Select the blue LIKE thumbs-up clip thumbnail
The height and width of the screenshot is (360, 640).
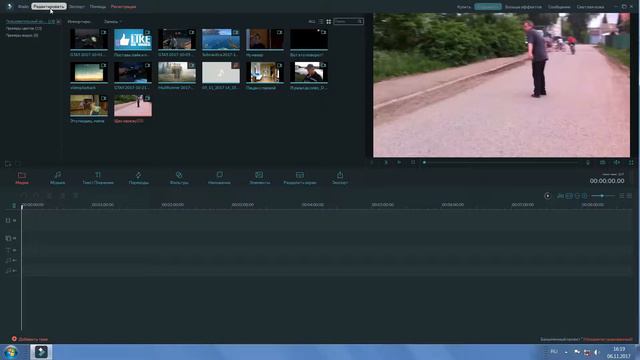point(133,39)
